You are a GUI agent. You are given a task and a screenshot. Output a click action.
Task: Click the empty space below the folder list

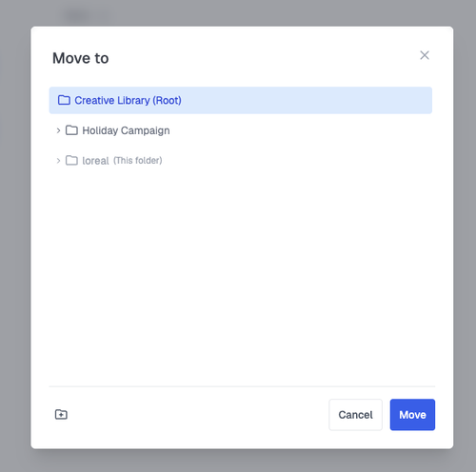coord(241,276)
